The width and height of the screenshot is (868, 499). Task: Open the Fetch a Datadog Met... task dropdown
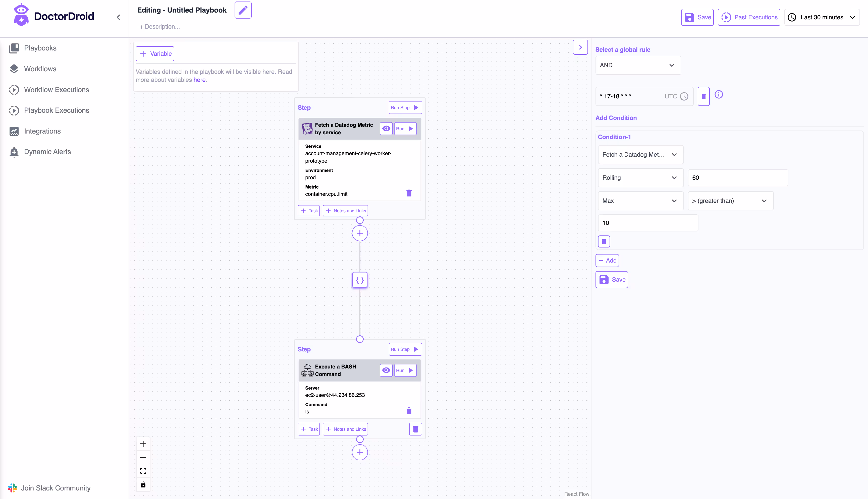(x=640, y=155)
